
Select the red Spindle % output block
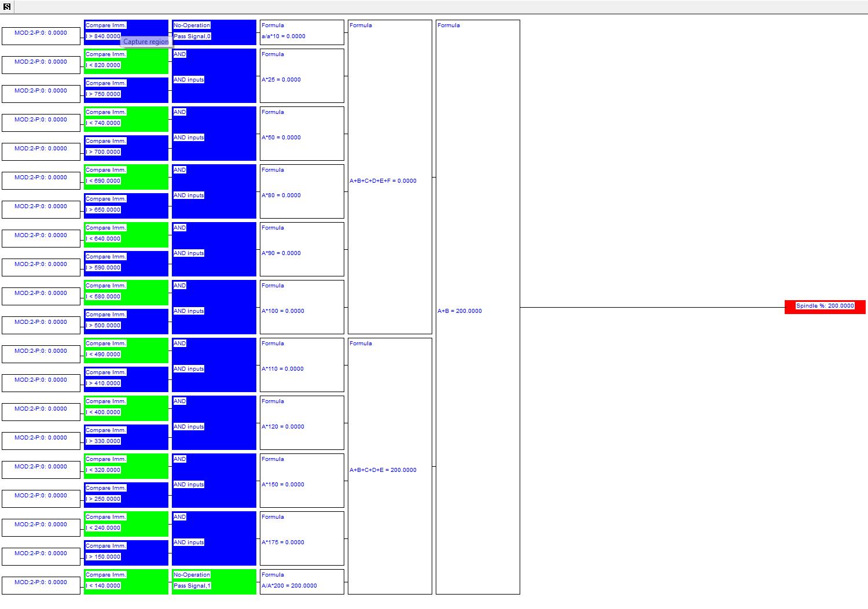point(825,307)
